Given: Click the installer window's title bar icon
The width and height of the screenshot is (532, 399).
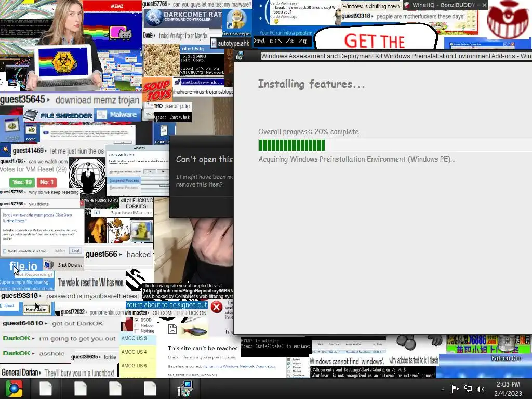Looking at the screenshot, I should tap(240, 56).
